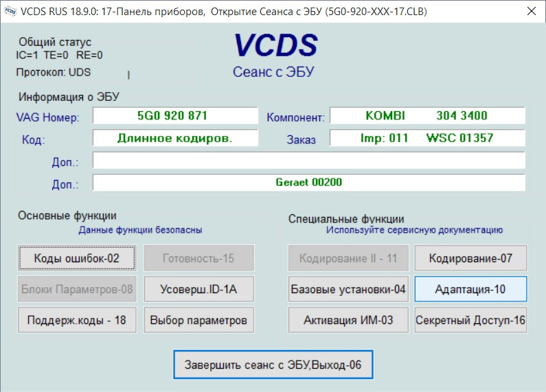Viewport: 546px width, 392px height.
Task: Open Секретный Доступ-16 security access
Action: pos(470,320)
